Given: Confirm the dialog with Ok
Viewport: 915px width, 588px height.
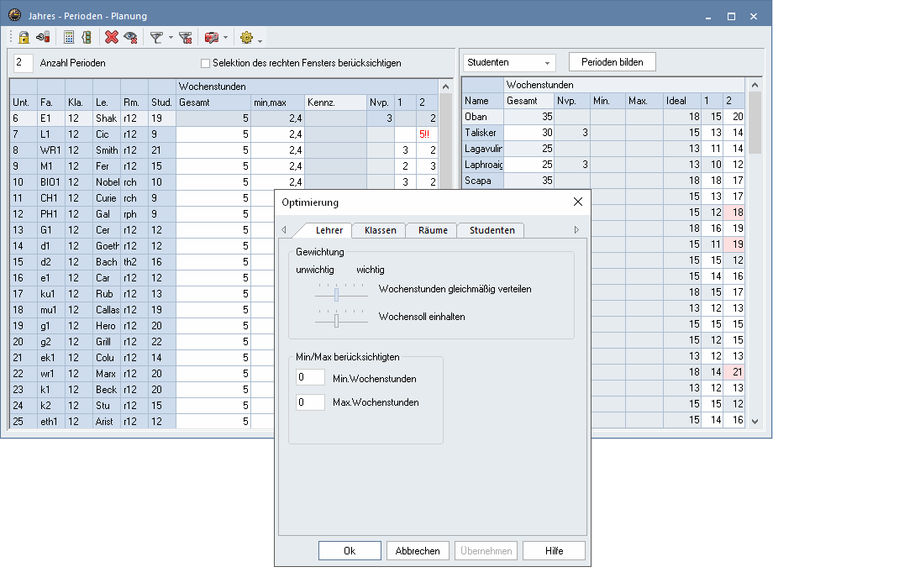Looking at the screenshot, I should click(x=350, y=551).
